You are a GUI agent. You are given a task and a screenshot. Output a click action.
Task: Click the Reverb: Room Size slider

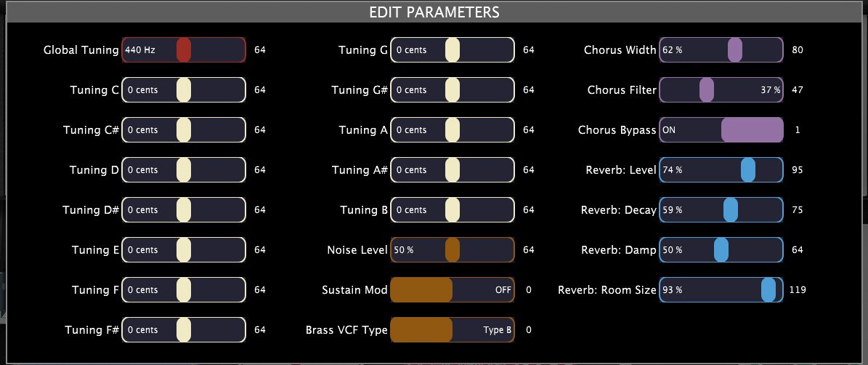[x=768, y=290]
